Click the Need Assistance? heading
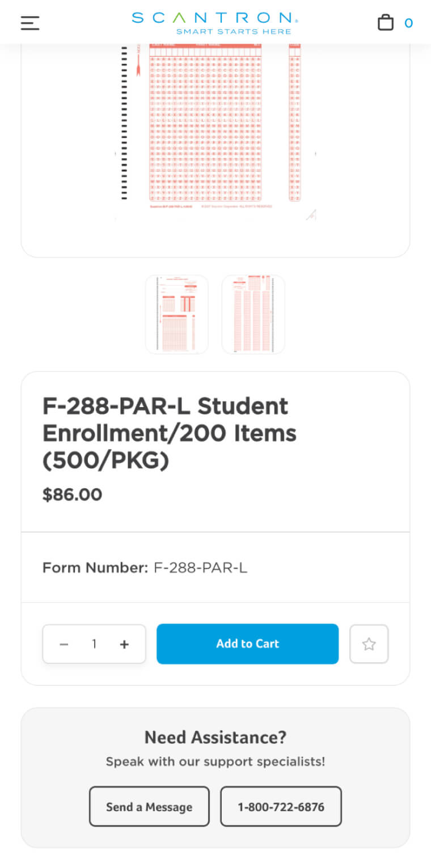This screenshot has height=868, width=431. coord(216,737)
